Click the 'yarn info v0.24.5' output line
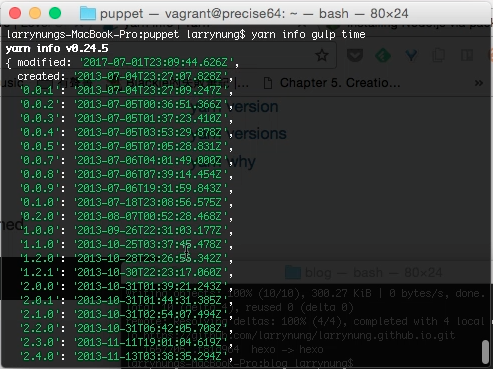The height and width of the screenshot is (369, 493). point(57,49)
